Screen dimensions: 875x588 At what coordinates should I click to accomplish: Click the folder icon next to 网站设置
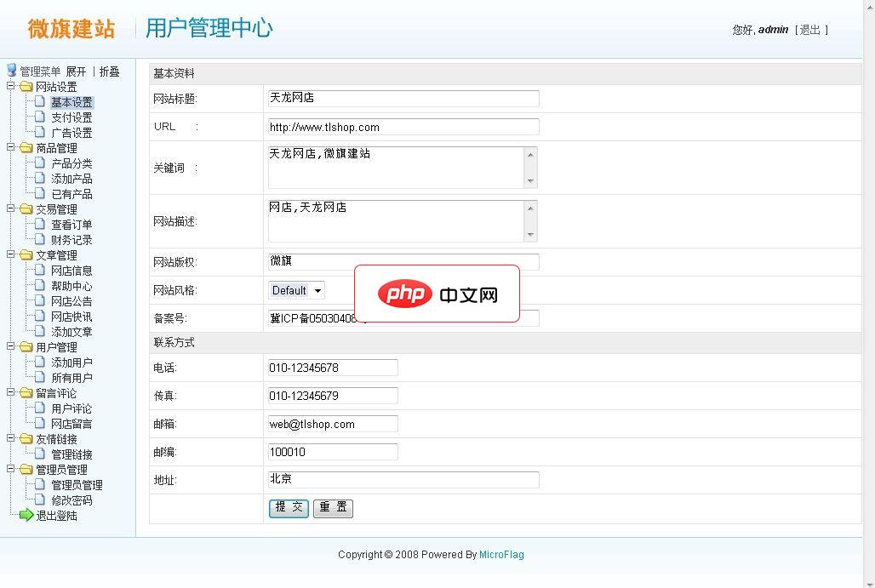point(26,86)
